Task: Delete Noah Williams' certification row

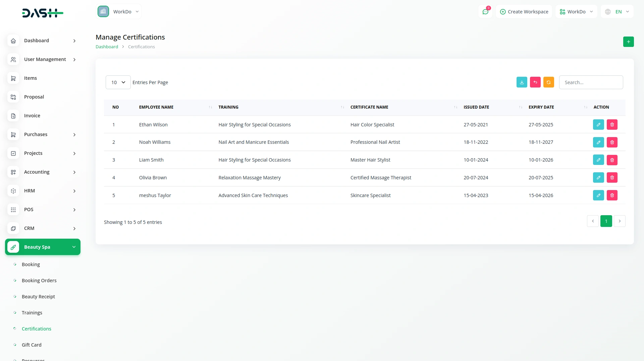Action: click(612, 142)
